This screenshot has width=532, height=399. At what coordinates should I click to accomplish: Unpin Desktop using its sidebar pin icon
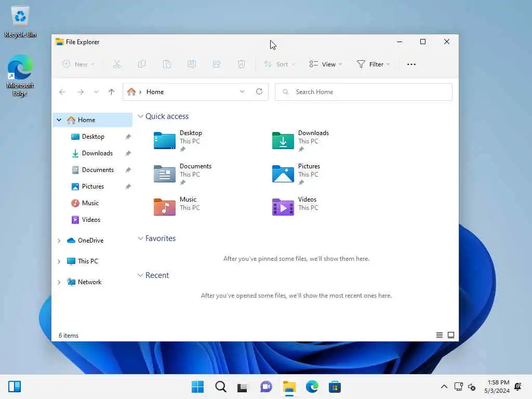[128, 137]
